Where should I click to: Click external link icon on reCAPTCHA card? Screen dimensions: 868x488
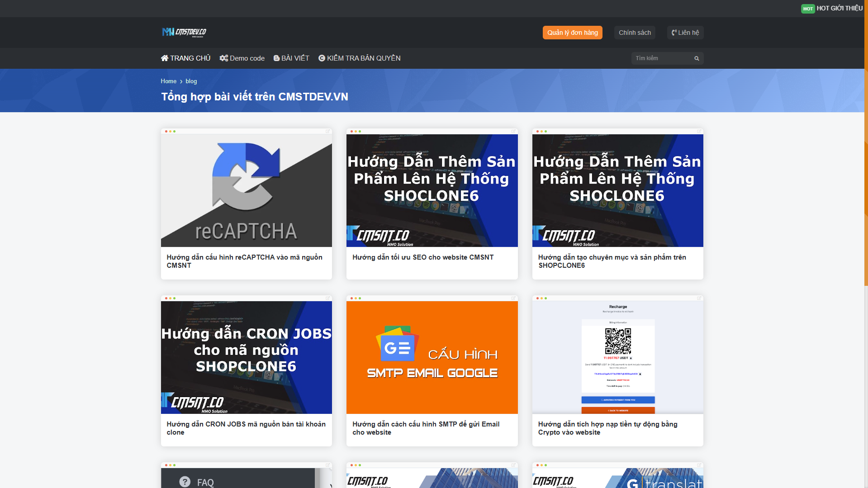coord(328,132)
